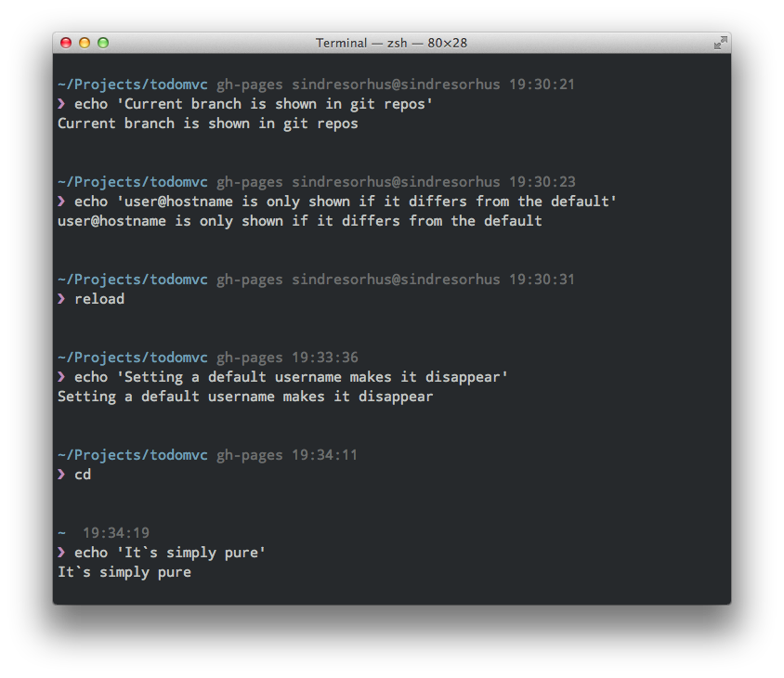
Task: Click the prompt arrow before echo 'Current branch' command
Action: point(62,104)
